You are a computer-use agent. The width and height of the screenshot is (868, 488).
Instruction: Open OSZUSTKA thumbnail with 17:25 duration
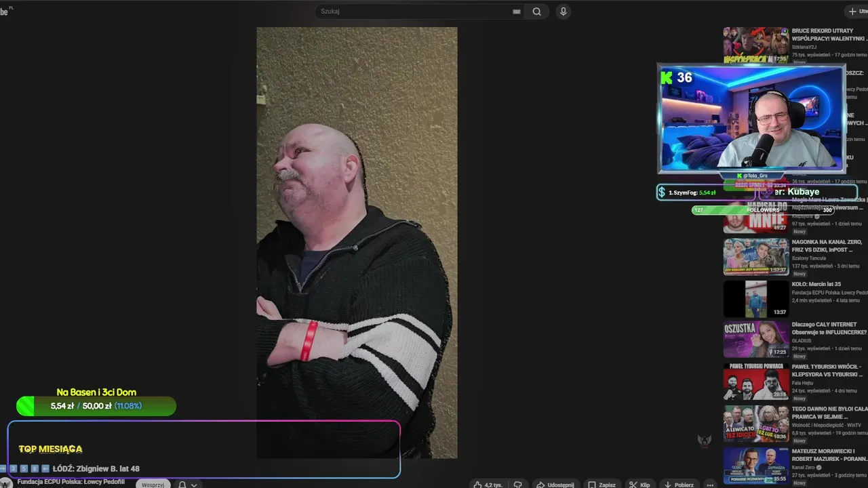[x=755, y=340]
